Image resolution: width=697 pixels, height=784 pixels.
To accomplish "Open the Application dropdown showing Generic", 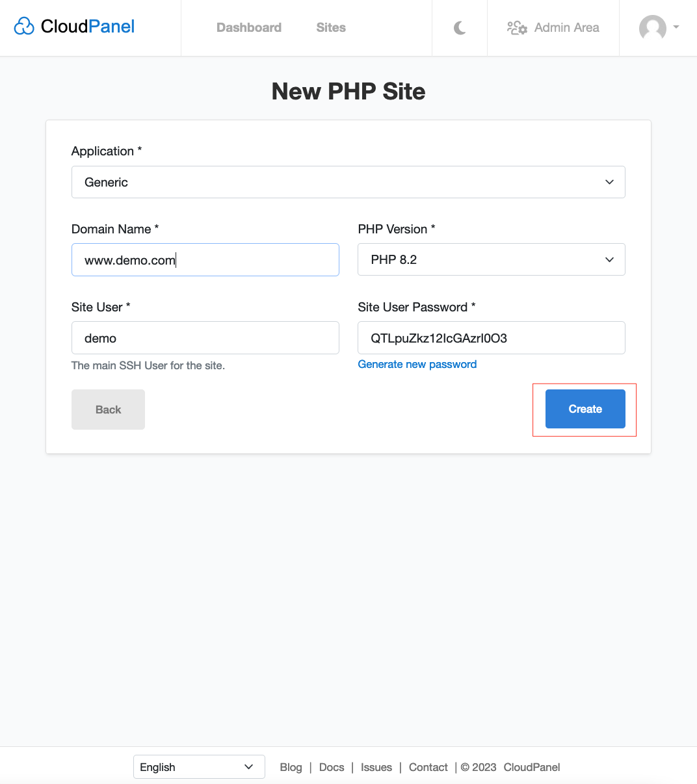I will click(x=348, y=182).
